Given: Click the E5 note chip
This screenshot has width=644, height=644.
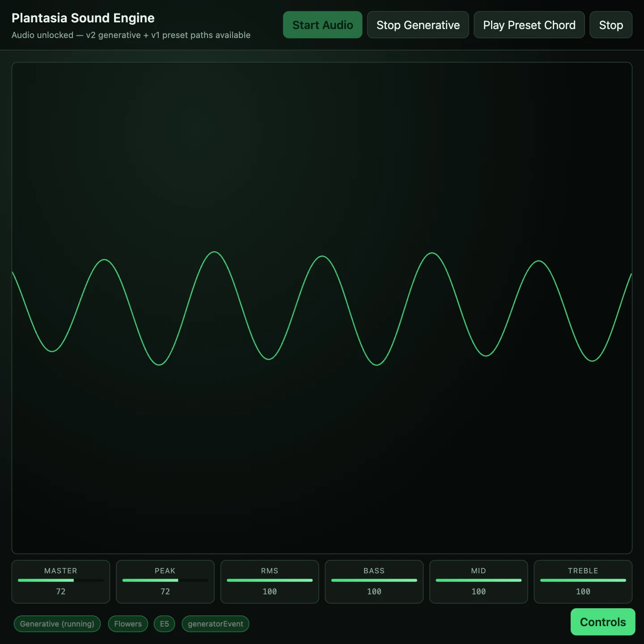Looking at the screenshot, I should [x=165, y=624].
